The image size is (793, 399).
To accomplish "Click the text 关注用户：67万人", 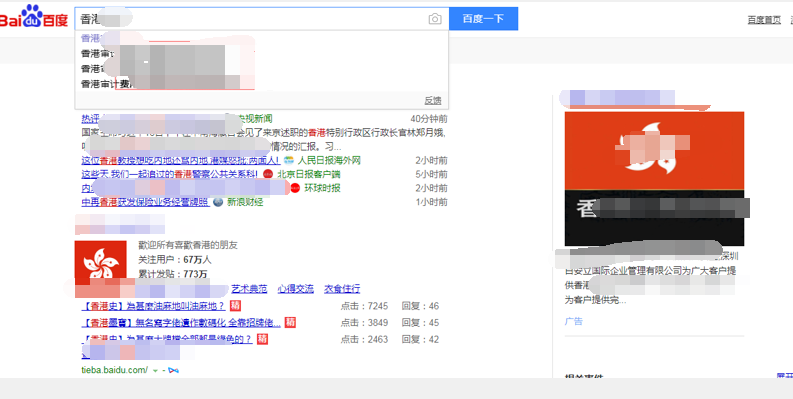I will [175, 260].
